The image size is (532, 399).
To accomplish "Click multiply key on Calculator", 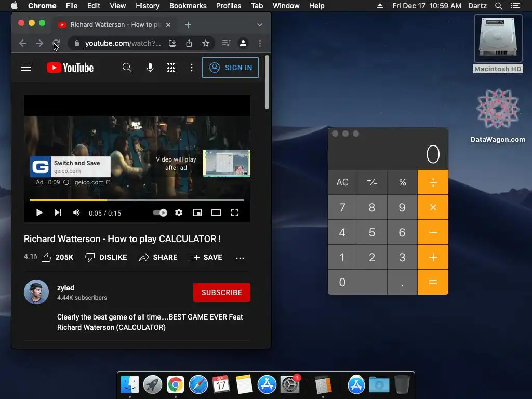I will tap(433, 207).
